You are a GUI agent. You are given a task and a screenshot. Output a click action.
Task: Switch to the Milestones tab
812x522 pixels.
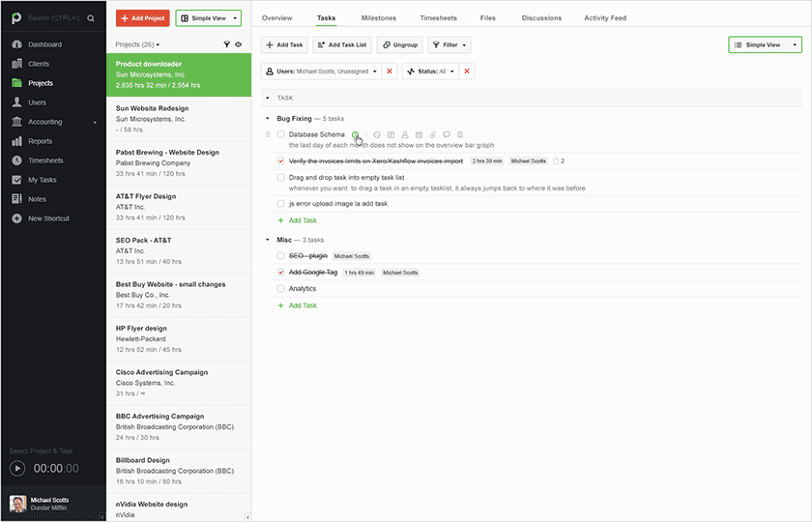tap(378, 18)
